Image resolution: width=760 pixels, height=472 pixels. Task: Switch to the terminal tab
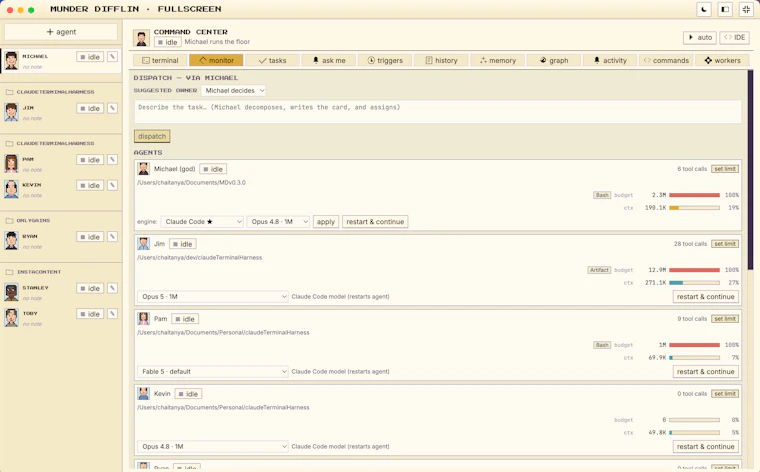[x=160, y=60]
